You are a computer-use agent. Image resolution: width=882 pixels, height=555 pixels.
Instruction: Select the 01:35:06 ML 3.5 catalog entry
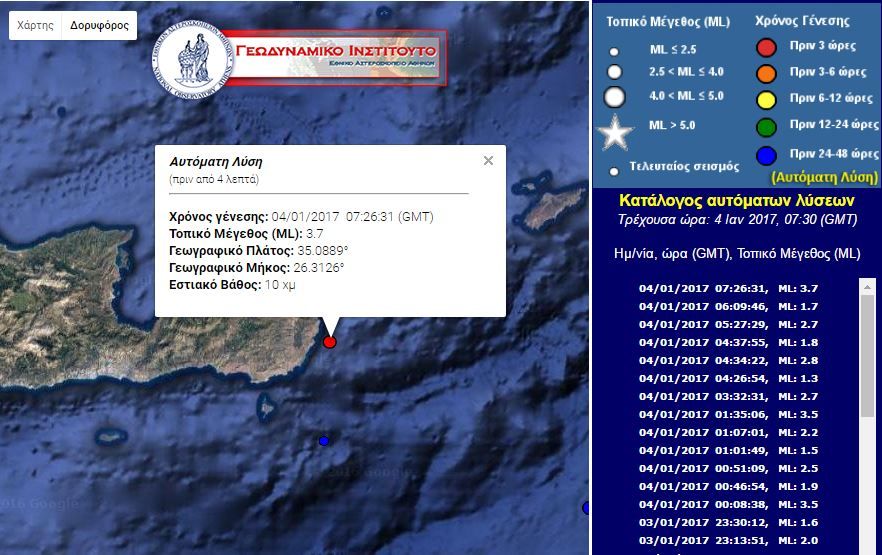click(x=741, y=414)
